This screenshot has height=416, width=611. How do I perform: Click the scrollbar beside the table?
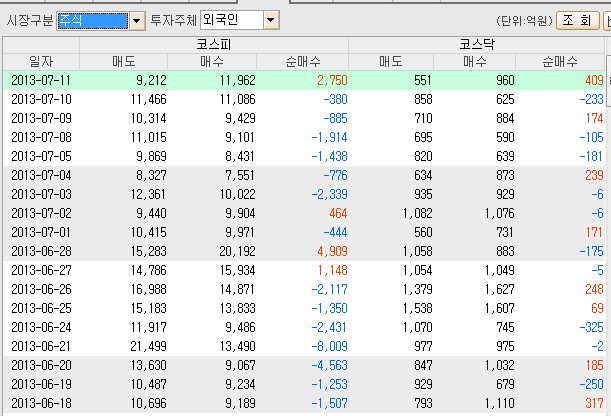(x=608, y=80)
